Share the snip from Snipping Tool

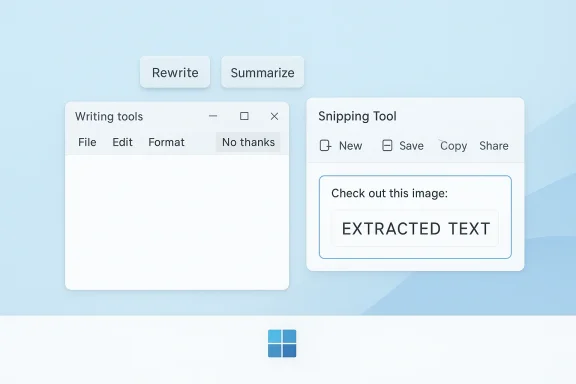pyautogui.click(x=494, y=146)
